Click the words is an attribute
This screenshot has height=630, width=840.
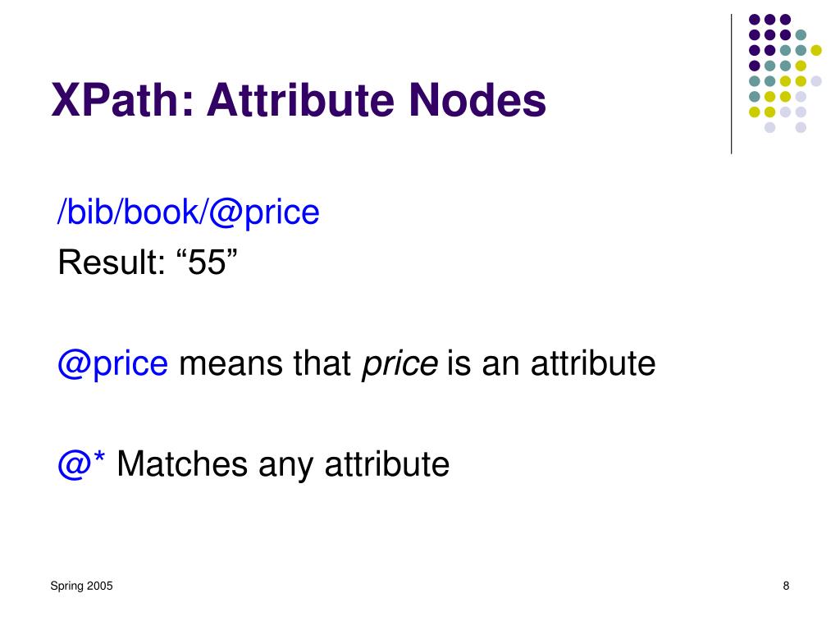pyautogui.click(x=550, y=363)
